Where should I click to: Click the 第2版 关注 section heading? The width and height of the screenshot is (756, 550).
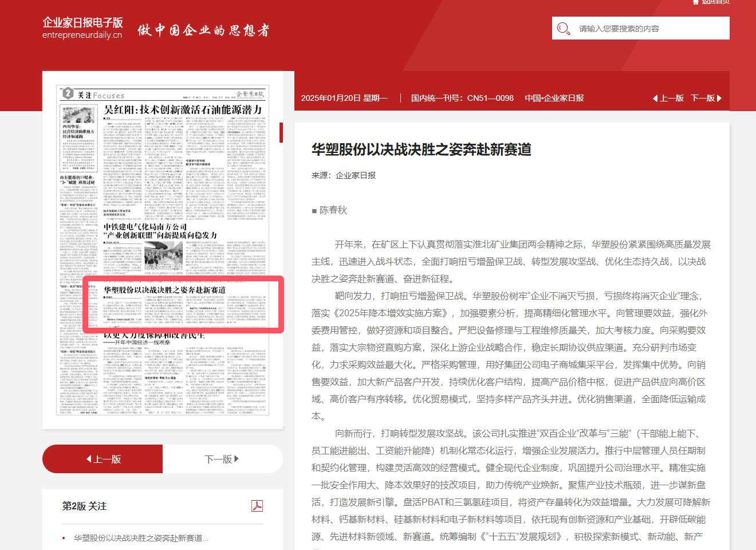click(84, 506)
